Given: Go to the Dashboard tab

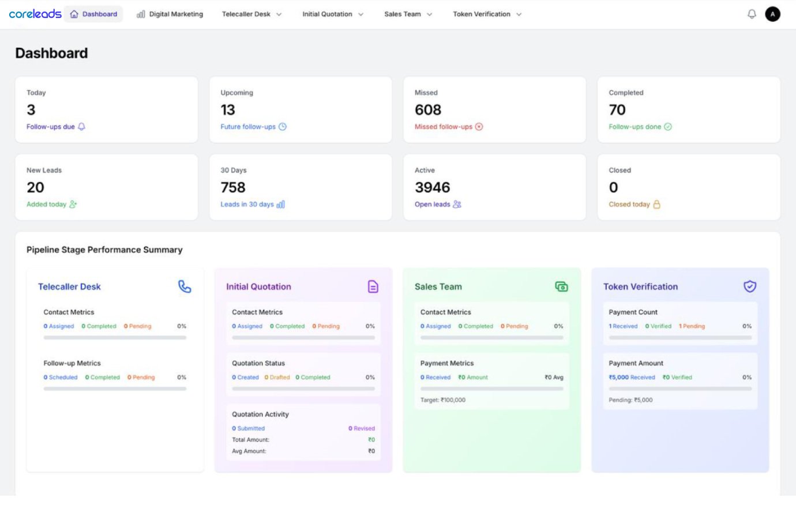Looking at the screenshot, I should tap(93, 14).
